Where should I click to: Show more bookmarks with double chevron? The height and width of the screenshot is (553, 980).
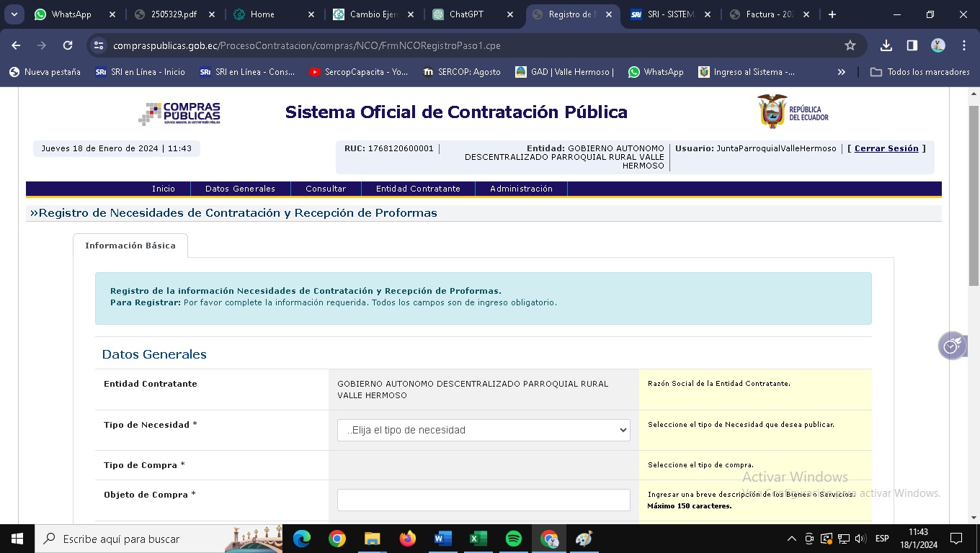coord(841,72)
